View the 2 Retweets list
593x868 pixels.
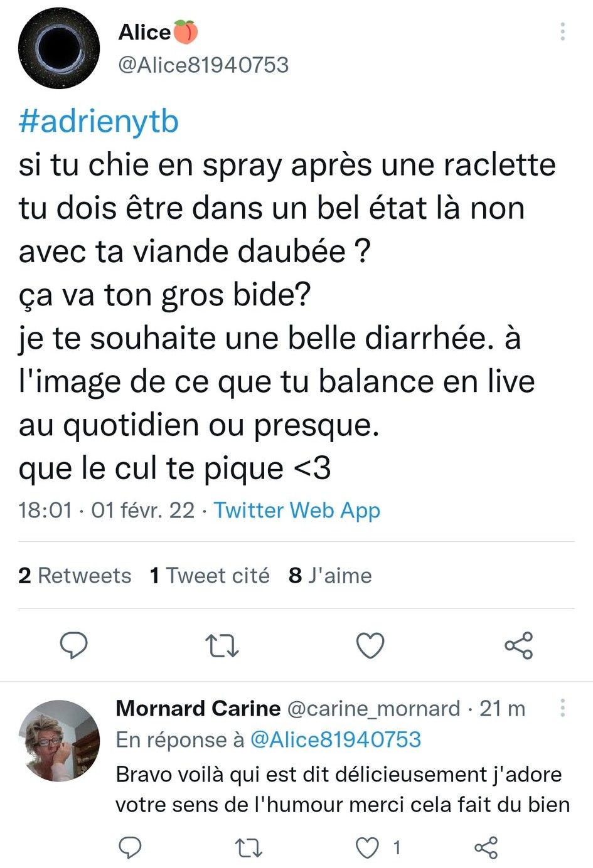pyautogui.click(x=75, y=575)
